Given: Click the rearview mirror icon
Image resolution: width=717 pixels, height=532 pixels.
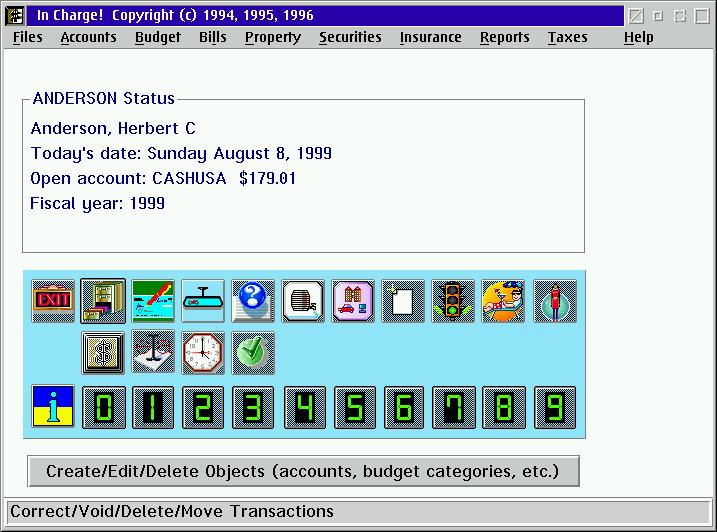Looking at the screenshot, I should click(x=203, y=301).
